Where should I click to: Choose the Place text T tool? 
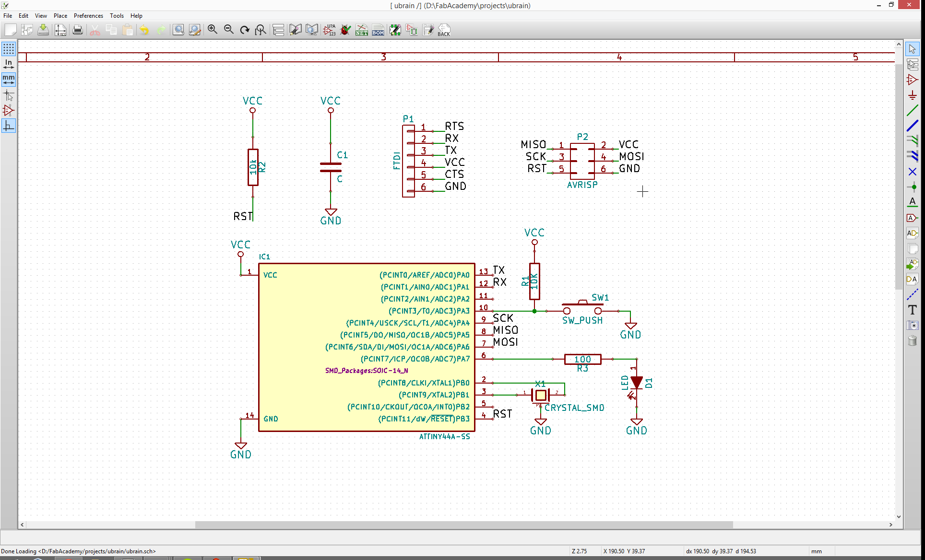[913, 310]
